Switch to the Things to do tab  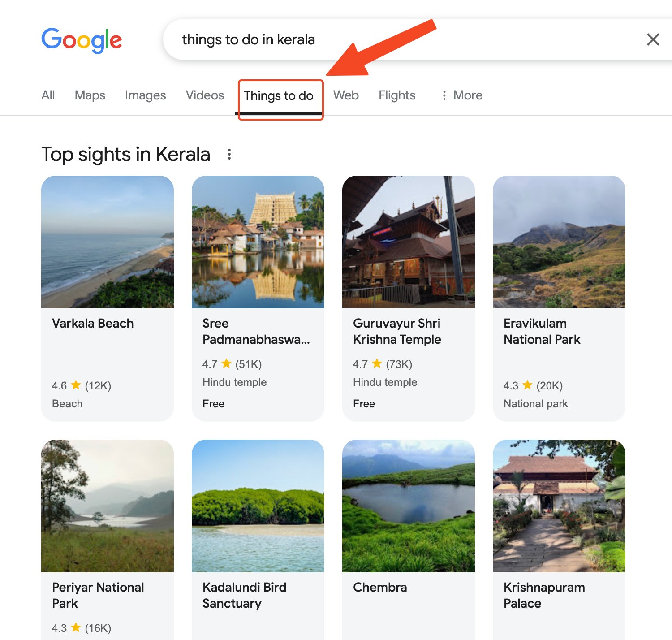(x=280, y=95)
